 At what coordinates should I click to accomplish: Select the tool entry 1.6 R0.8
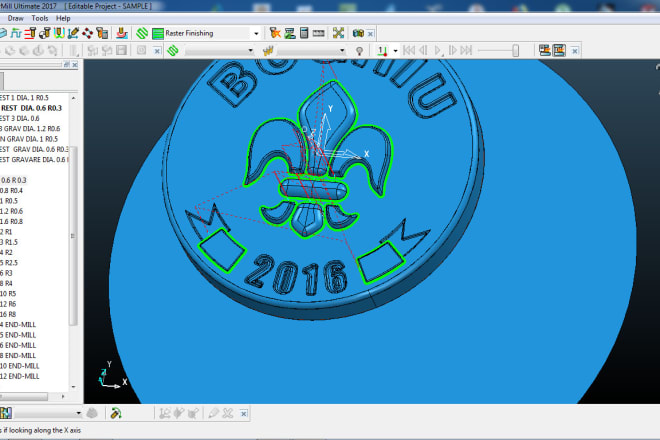tap(12, 221)
